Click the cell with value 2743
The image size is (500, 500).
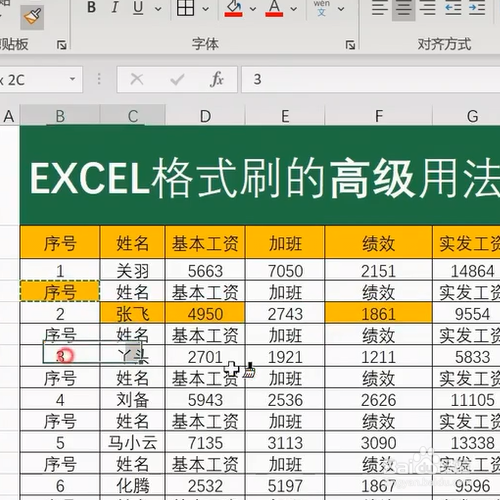[x=285, y=313]
